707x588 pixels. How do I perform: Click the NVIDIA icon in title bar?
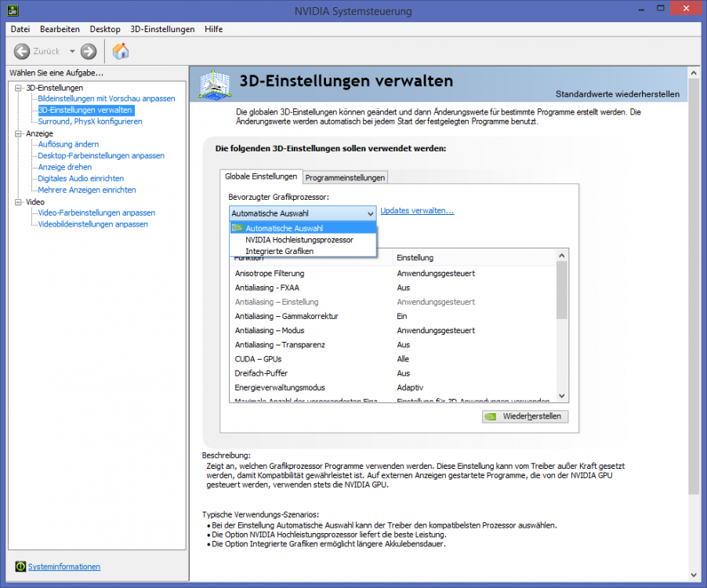(10, 11)
